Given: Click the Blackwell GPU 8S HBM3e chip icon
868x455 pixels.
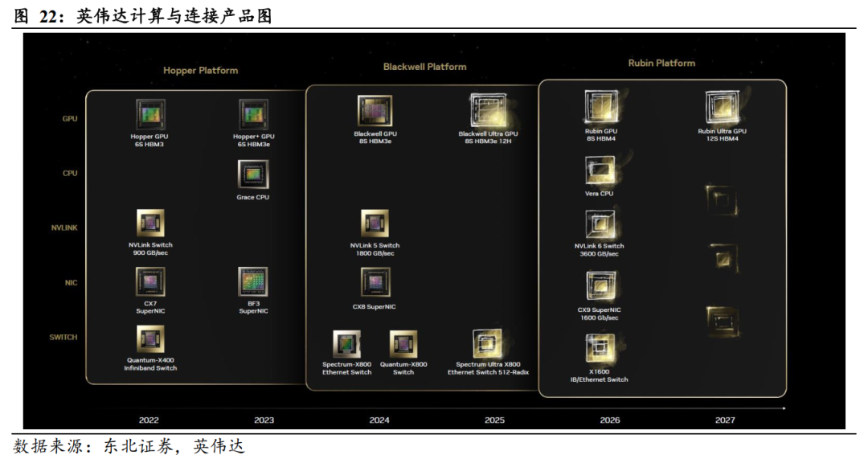Looking at the screenshot, I should [375, 111].
